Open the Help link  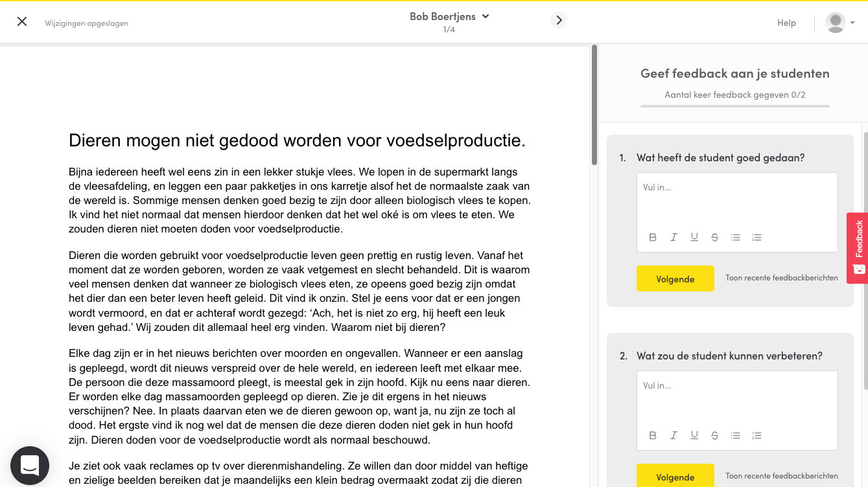point(786,23)
